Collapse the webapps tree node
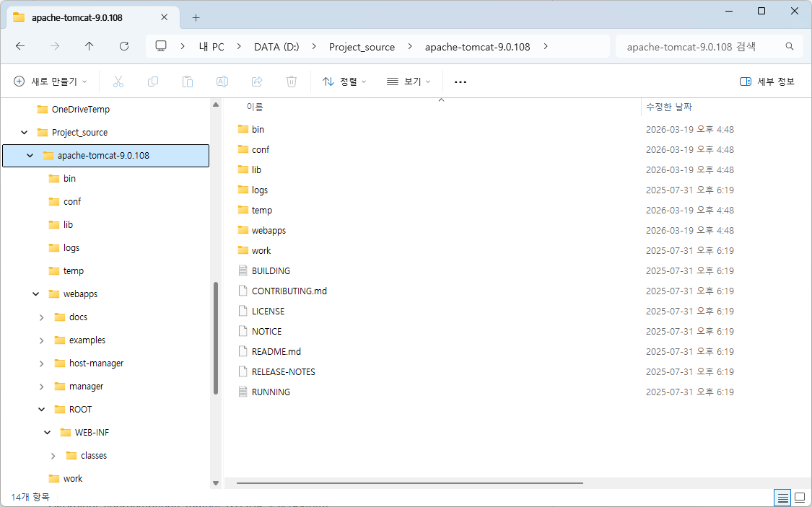Screen dimensions: 812x507 tap(36, 294)
